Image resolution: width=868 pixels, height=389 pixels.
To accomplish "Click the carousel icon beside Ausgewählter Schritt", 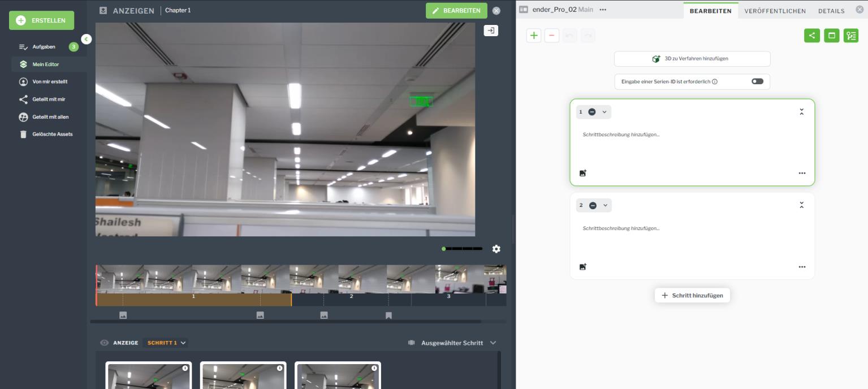I will (x=412, y=343).
